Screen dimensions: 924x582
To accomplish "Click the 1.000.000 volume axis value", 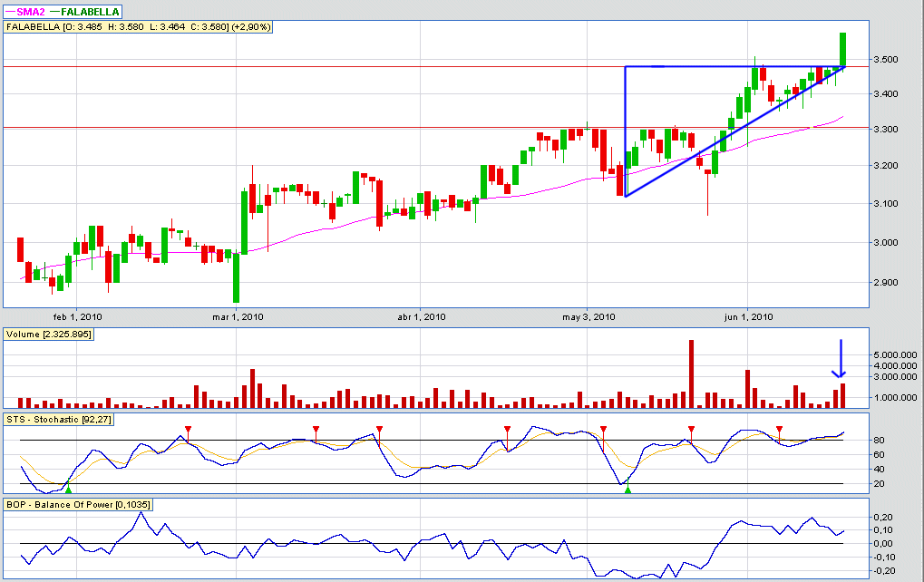I will point(895,398).
